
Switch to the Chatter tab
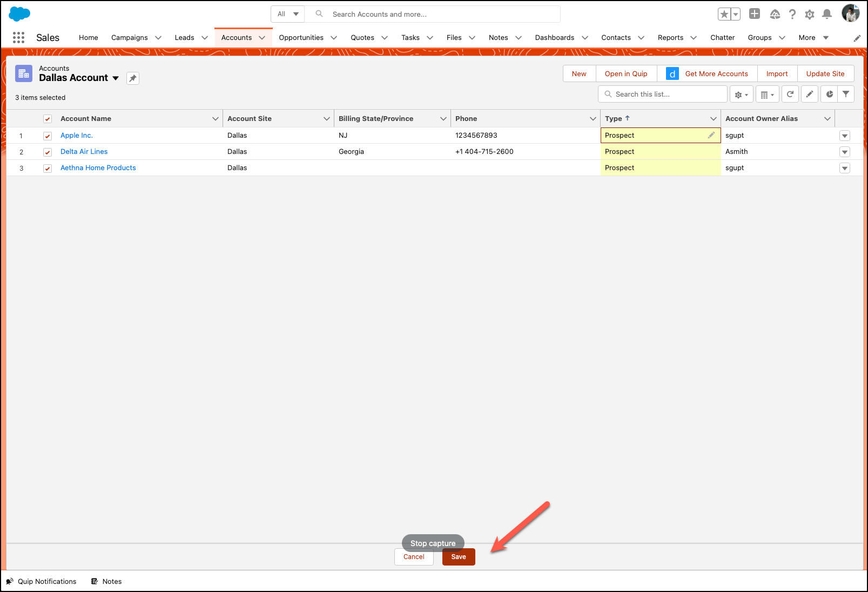(723, 38)
